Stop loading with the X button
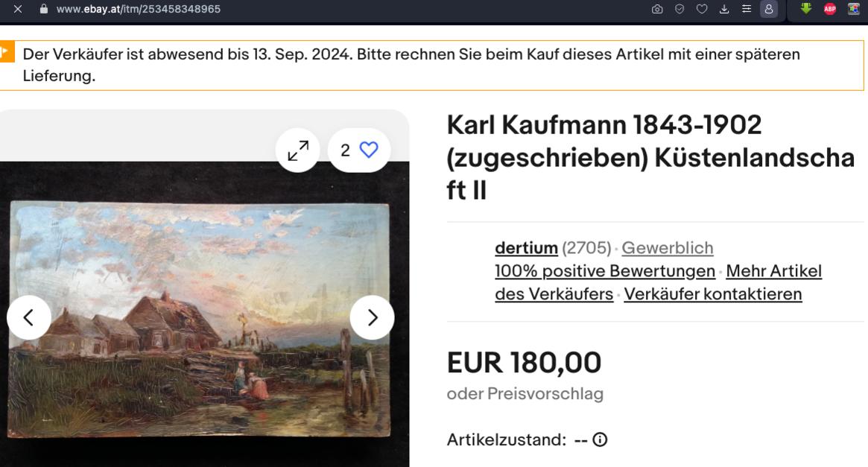The image size is (868, 467). coord(18,9)
